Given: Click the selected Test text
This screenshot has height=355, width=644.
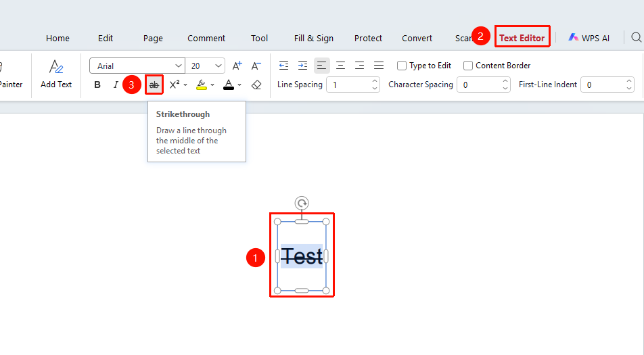Looking at the screenshot, I should point(302,256).
